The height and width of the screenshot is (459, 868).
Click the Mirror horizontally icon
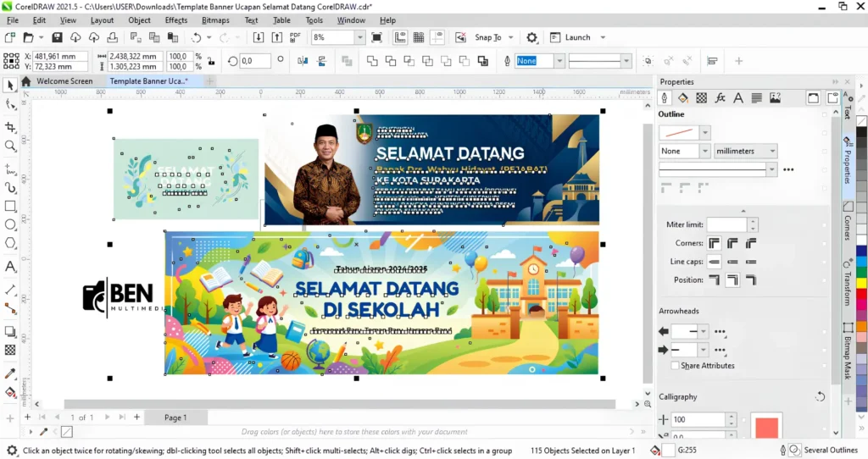pyautogui.click(x=303, y=61)
